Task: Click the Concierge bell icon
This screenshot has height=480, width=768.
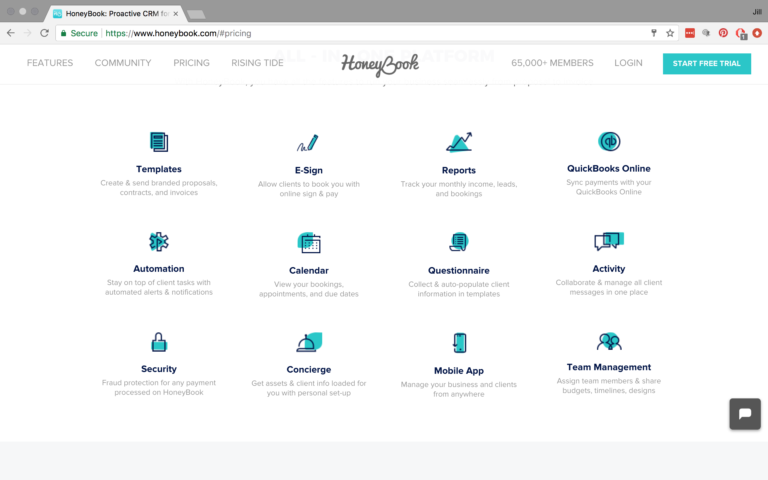Action: click(x=308, y=343)
